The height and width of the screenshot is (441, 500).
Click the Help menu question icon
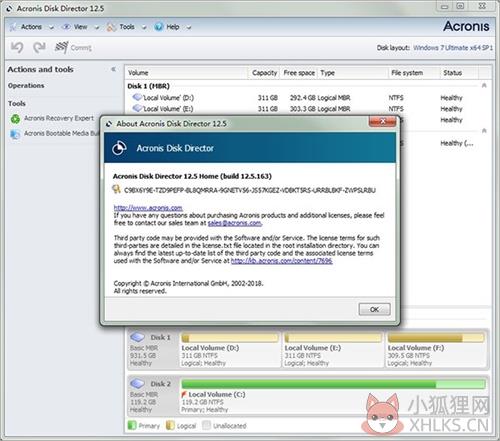pyautogui.click(x=159, y=27)
